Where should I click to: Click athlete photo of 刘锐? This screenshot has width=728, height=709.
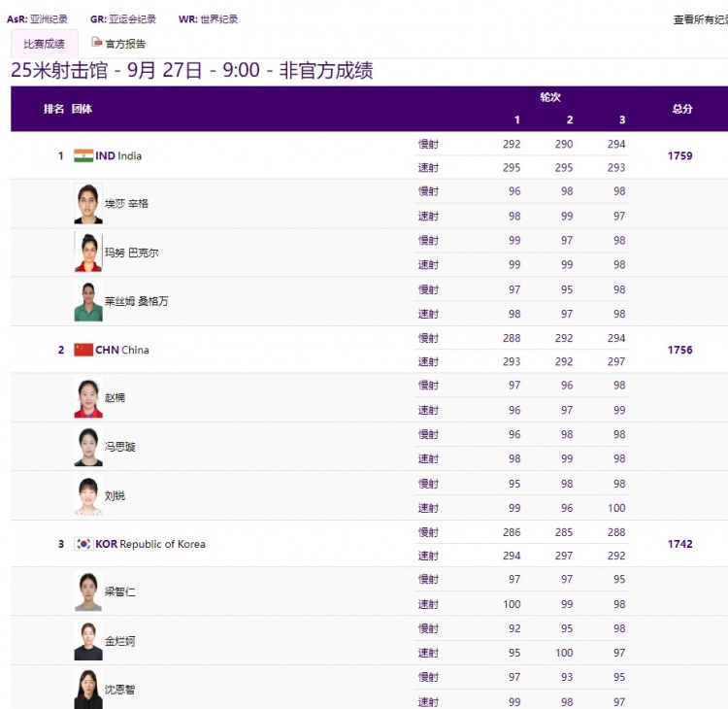[88, 495]
